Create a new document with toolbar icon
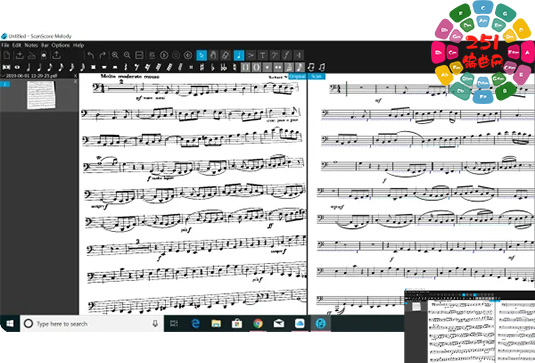The height and width of the screenshot is (363, 535). (x=7, y=55)
